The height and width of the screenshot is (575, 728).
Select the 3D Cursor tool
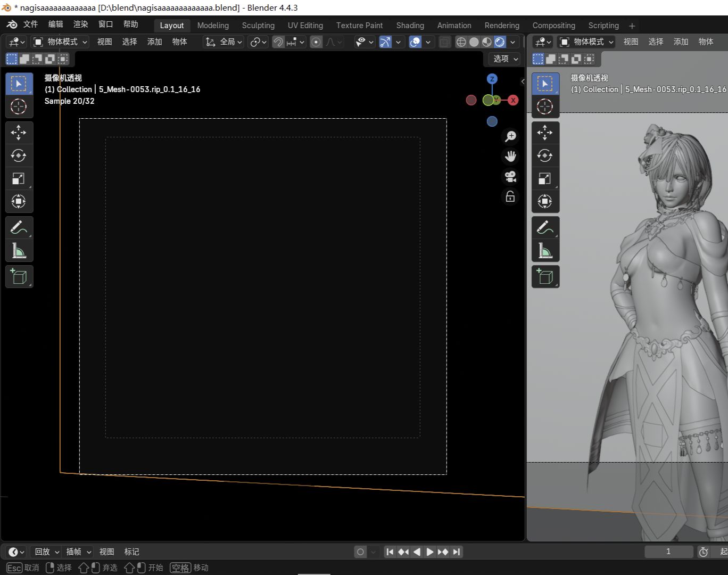[x=19, y=106]
